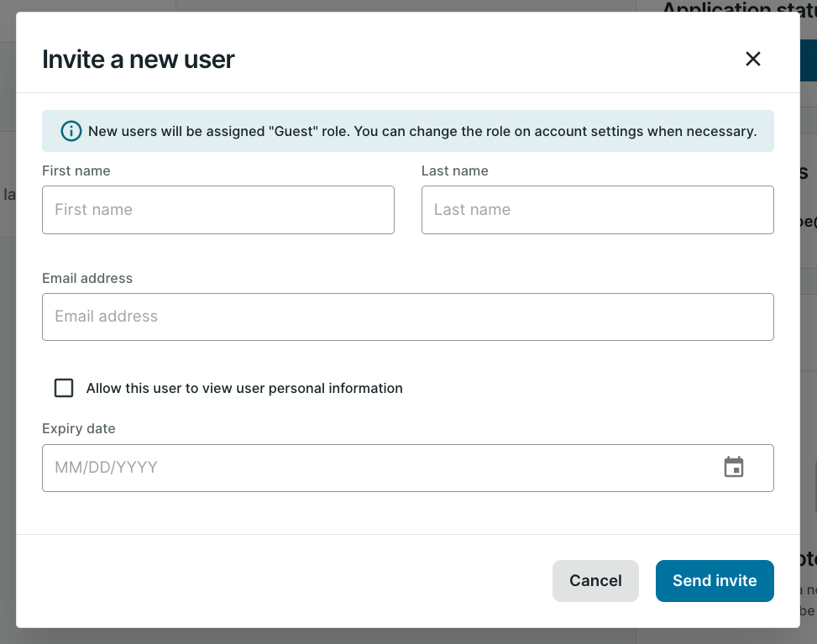Click the info icon in the Guest role notice

[71, 131]
